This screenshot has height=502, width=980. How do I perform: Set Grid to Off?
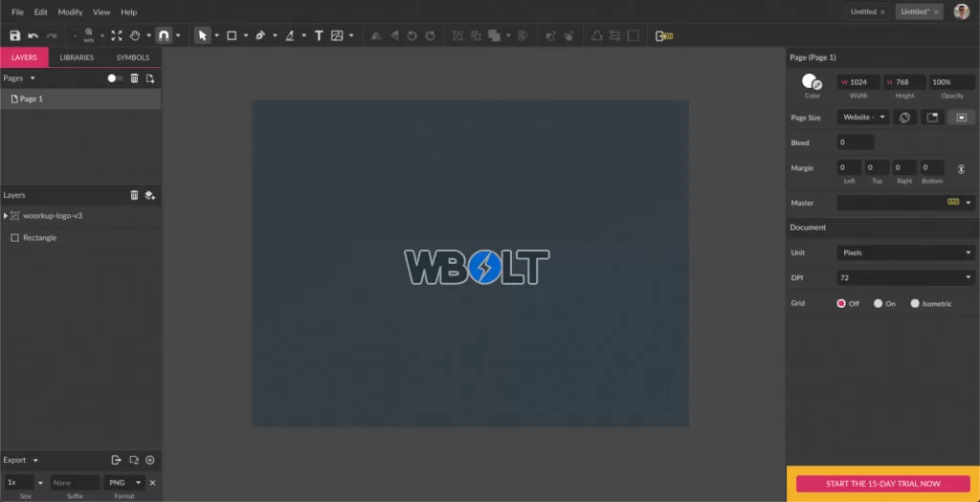(841, 303)
